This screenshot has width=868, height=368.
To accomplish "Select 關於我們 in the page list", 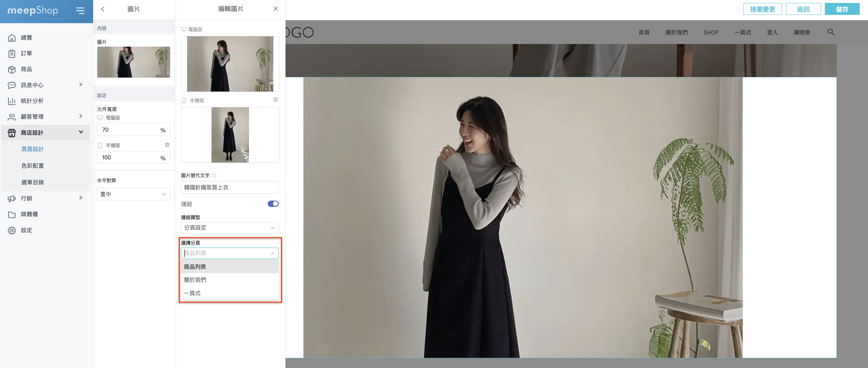I will (195, 280).
